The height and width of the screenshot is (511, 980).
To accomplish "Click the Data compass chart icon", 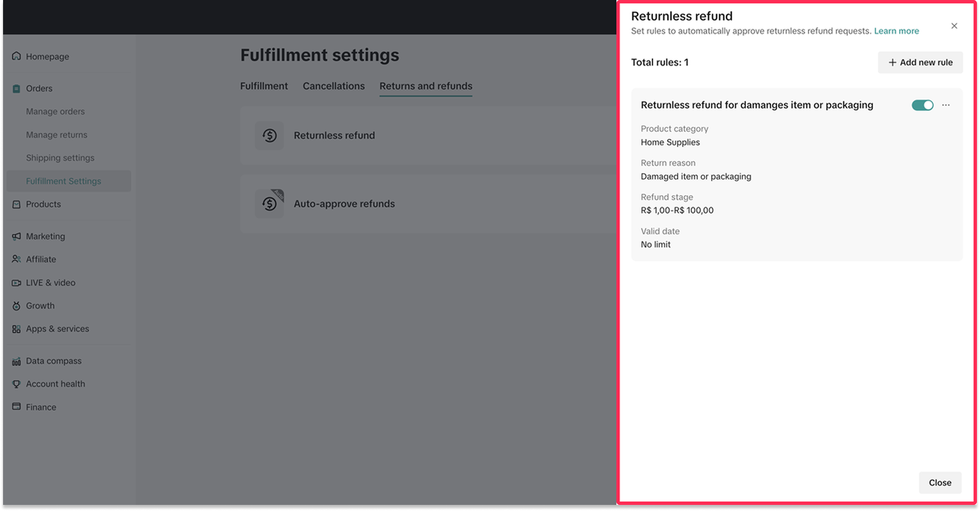I will click(16, 361).
